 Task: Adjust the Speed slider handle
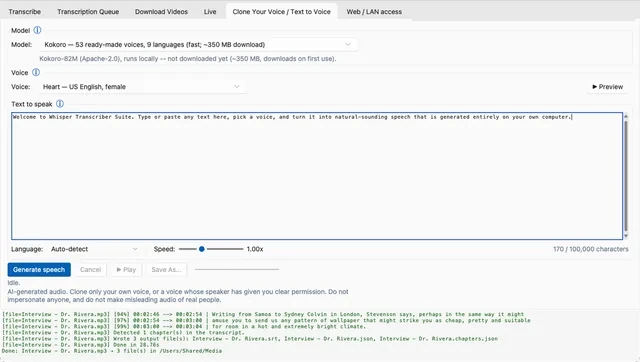click(x=202, y=249)
